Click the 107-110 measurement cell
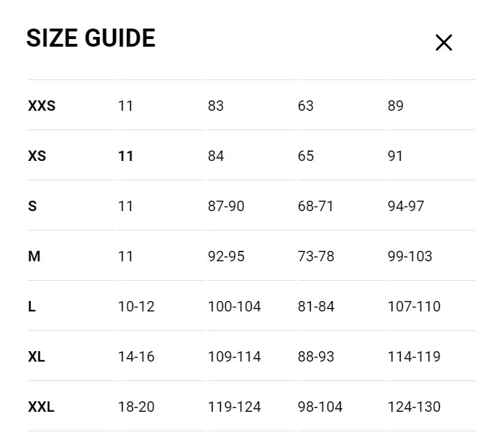 coord(414,307)
